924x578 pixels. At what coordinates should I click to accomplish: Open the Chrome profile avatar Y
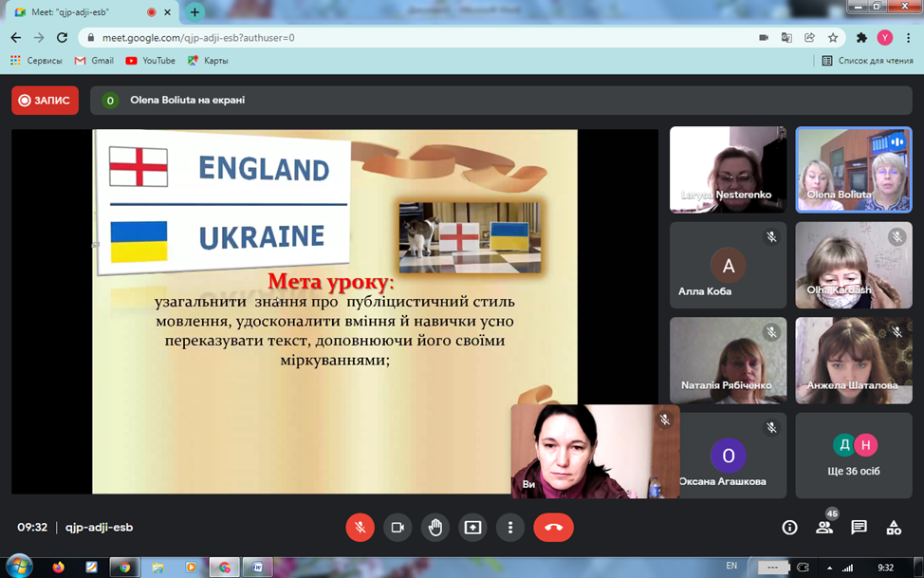[884, 38]
